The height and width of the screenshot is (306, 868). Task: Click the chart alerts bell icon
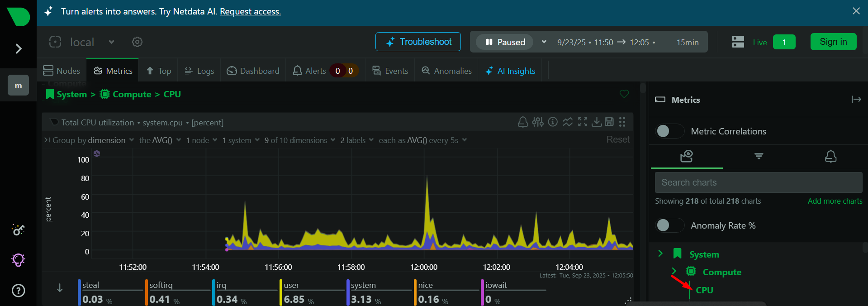522,122
